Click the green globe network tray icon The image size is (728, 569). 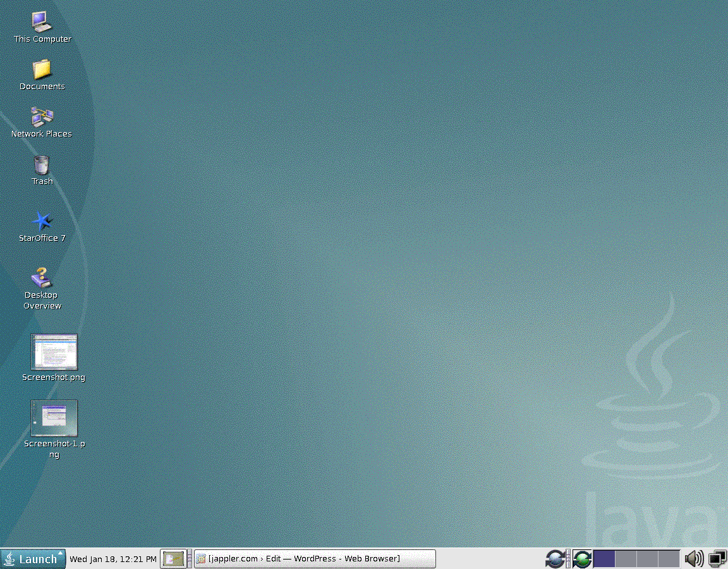[582, 559]
